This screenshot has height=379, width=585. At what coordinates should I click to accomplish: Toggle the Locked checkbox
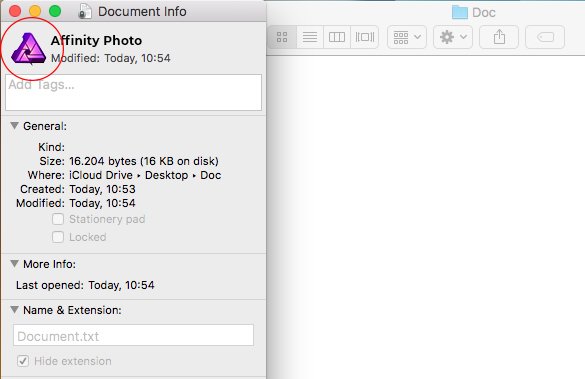[58, 237]
